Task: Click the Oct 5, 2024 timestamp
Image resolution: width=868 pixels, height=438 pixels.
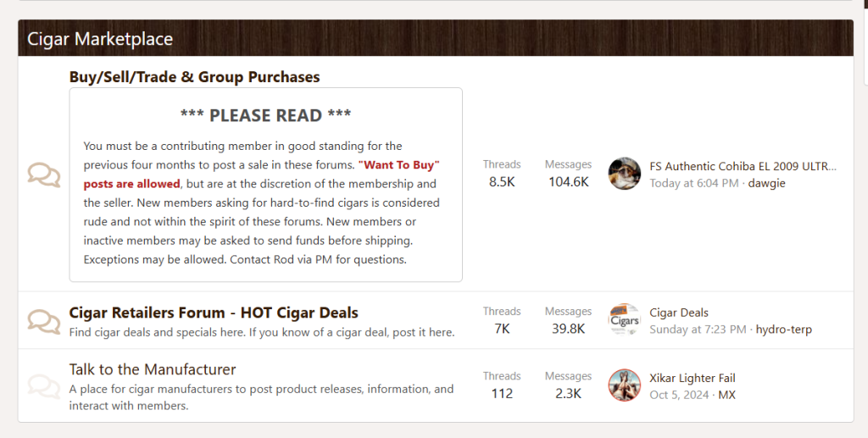Action: pos(680,395)
